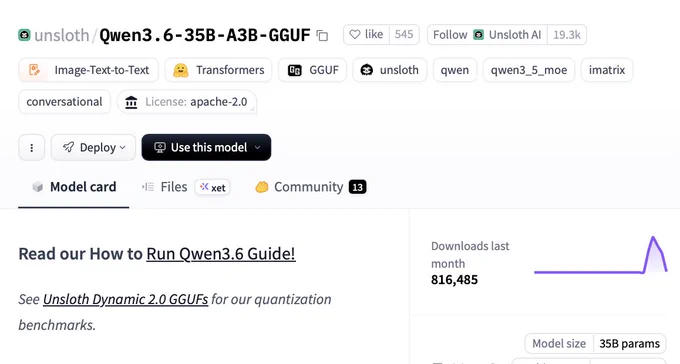Open the Run Qwen3.6 Guide! link
The width and height of the screenshot is (680, 364).
221,254
